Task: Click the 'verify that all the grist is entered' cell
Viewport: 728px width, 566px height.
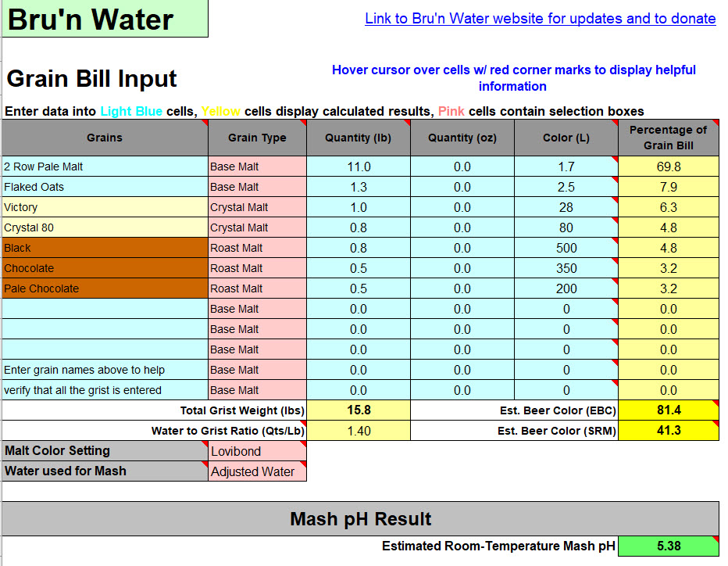Action: pyautogui.click(x=105, y=390)
